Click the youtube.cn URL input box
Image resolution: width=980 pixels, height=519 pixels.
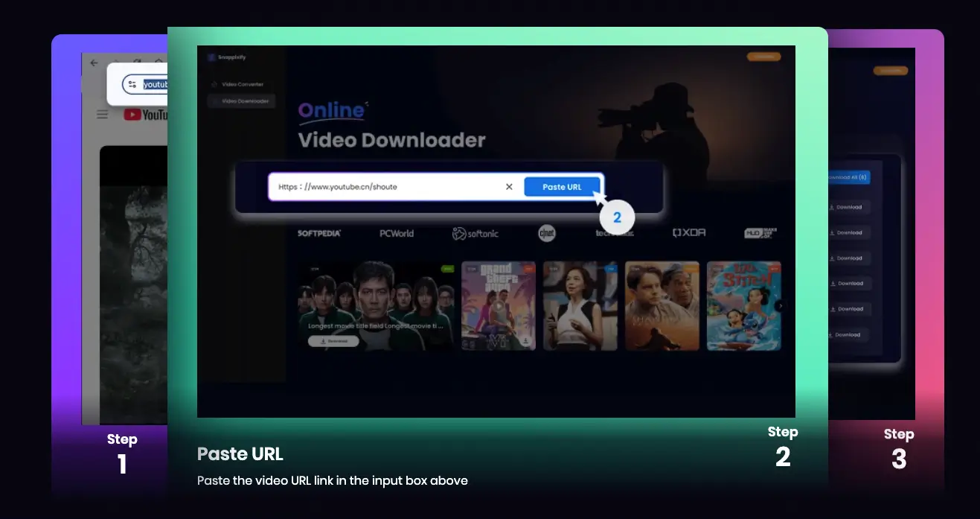(387, 186)
